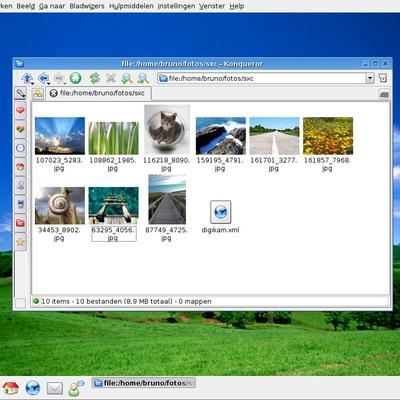Go up one folder with the Up arrow
Image resolution: width=400 pixels, height=400 pixels.
tap(27, 78)
